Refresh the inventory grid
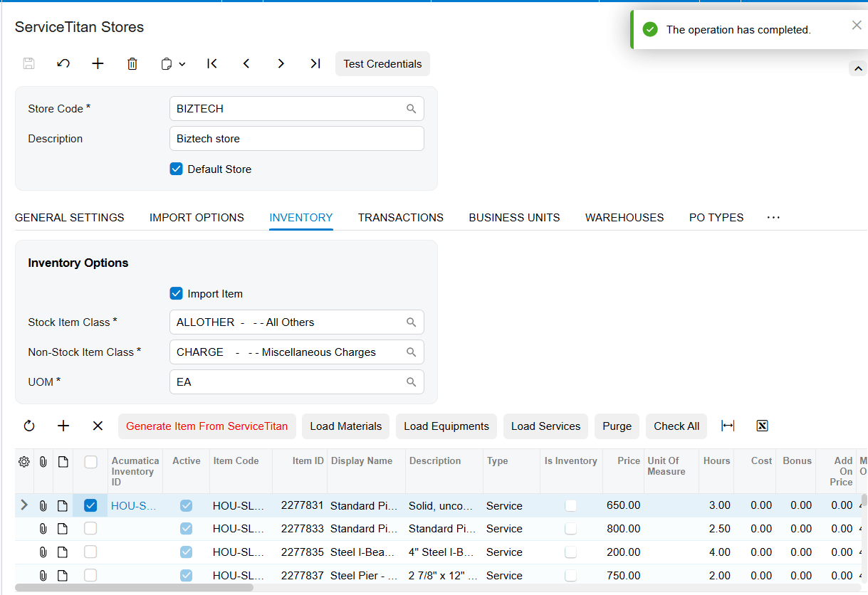Image resolution: width=868 pixels, height=595 pixels. (x=29, y=426)
